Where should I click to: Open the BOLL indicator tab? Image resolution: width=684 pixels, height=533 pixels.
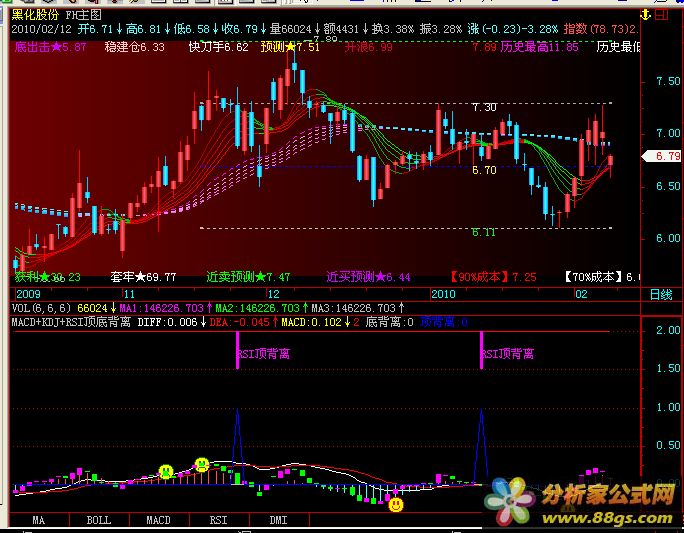[x=98, y=520]
